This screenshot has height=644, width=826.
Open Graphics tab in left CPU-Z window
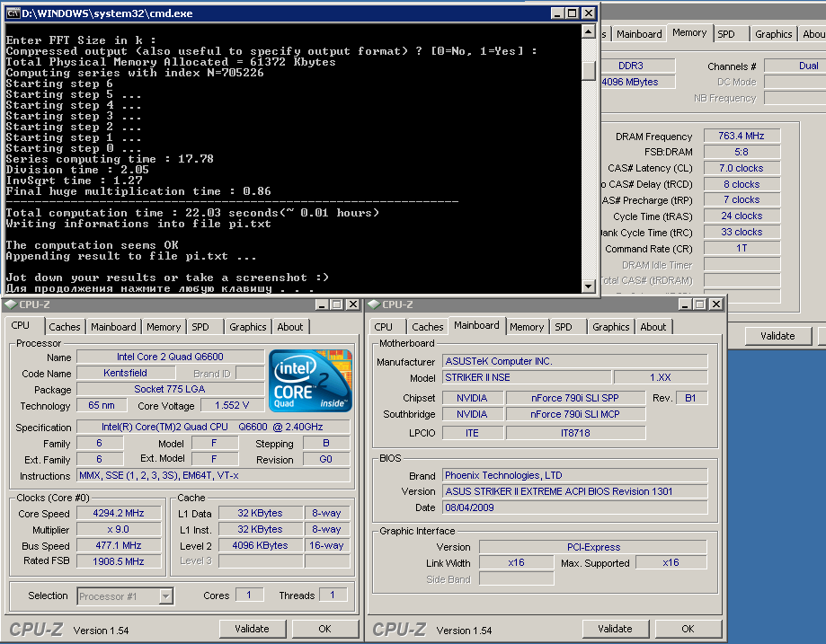[247, 327]
